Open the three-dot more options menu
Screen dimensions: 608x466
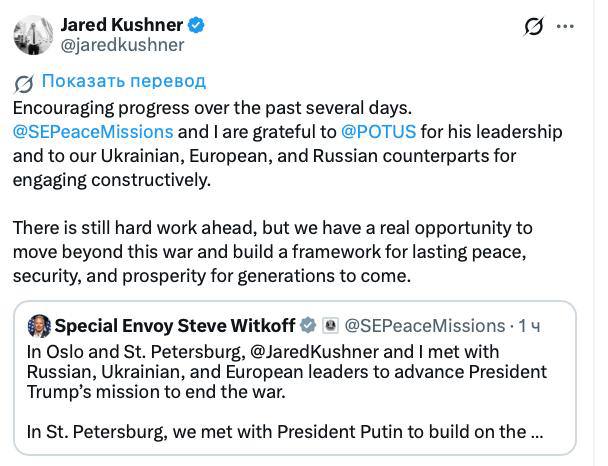click(x=565, y=26)
